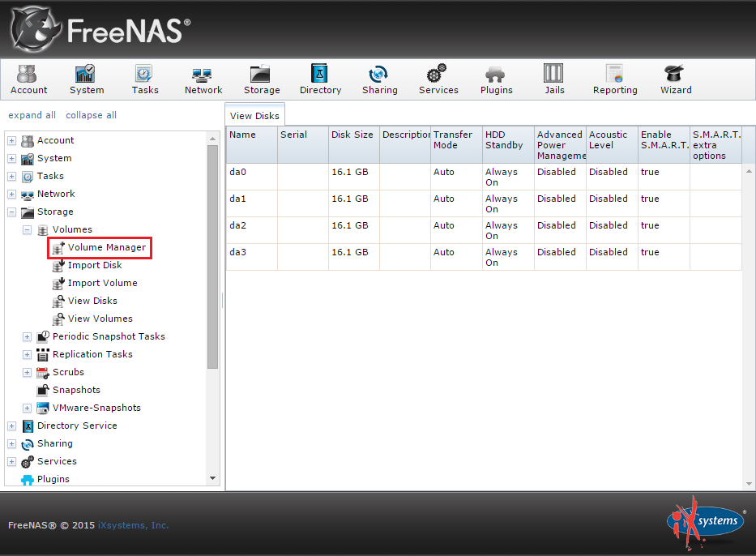This screenshot has width=756, height=556.
Task: Expand the Directory Service node
Action: [11, 426]
